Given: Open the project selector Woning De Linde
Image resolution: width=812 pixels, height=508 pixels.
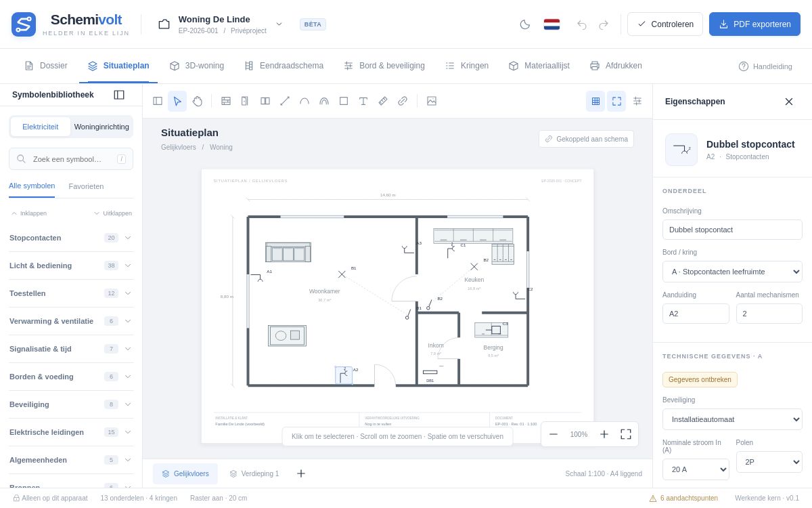Looking at the screenshot, I should click(x=221, y=24).
